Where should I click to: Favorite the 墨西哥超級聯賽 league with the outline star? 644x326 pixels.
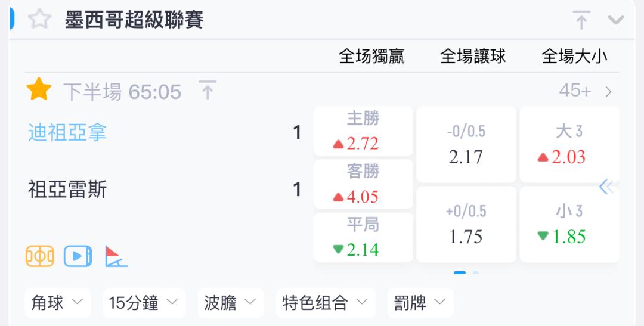(x=39, y=19)
